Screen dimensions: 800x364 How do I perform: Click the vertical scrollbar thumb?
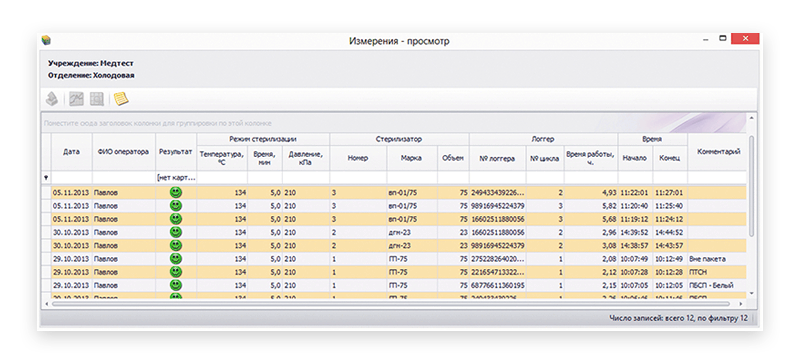pos(751,185)
